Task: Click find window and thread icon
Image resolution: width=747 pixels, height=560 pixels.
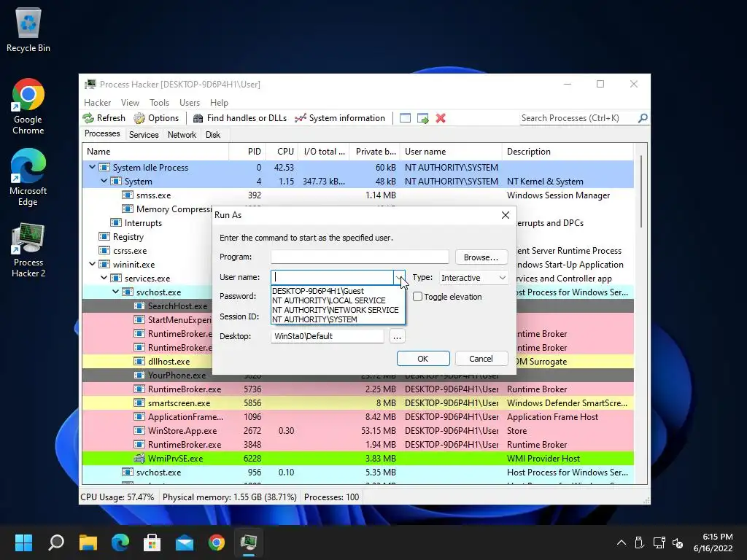Action: [x=423, y=118]
